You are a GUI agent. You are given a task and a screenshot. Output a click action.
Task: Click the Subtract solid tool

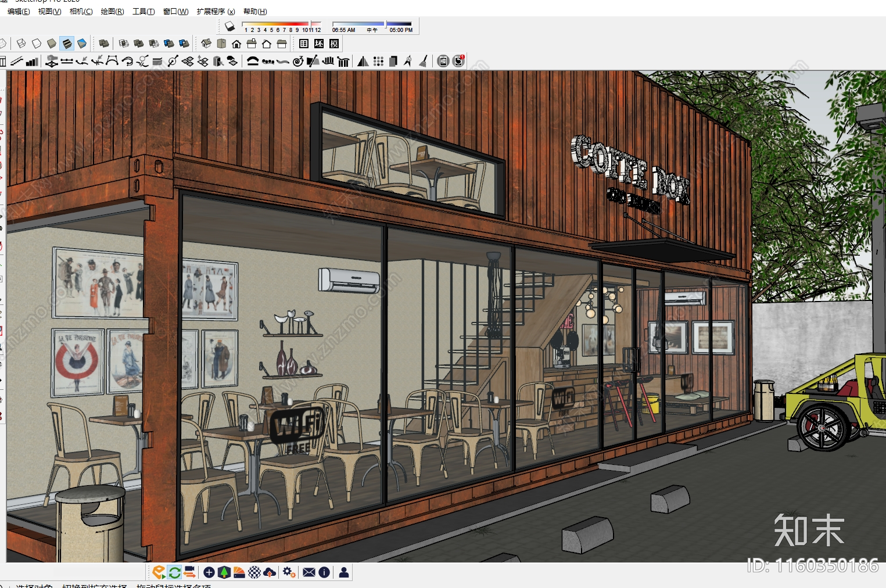pos(153,44)
